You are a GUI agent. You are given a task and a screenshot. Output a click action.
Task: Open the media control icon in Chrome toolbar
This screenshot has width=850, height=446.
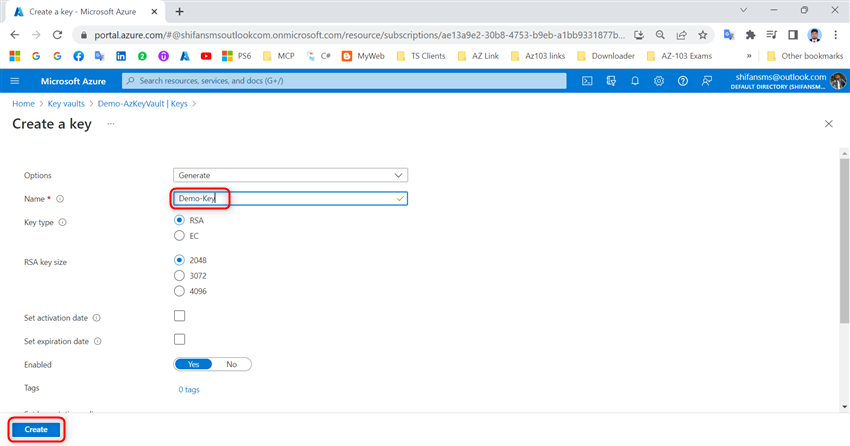[771, 35]
